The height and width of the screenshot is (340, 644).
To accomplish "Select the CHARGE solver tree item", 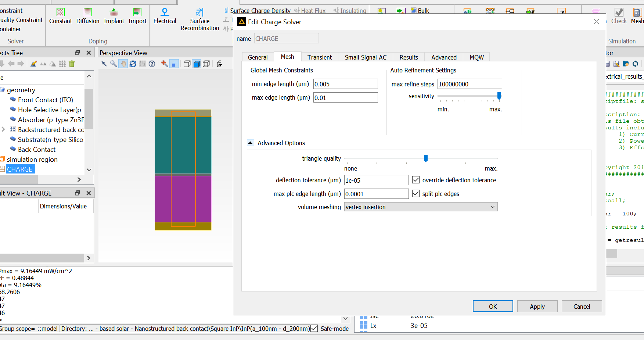I will click(20, 169).
